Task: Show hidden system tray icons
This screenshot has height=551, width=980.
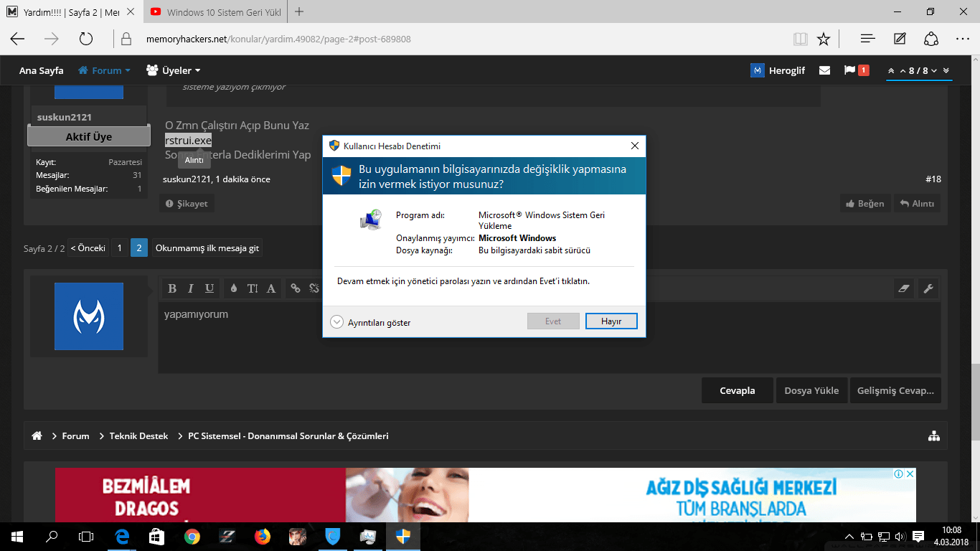Action: 849,536
